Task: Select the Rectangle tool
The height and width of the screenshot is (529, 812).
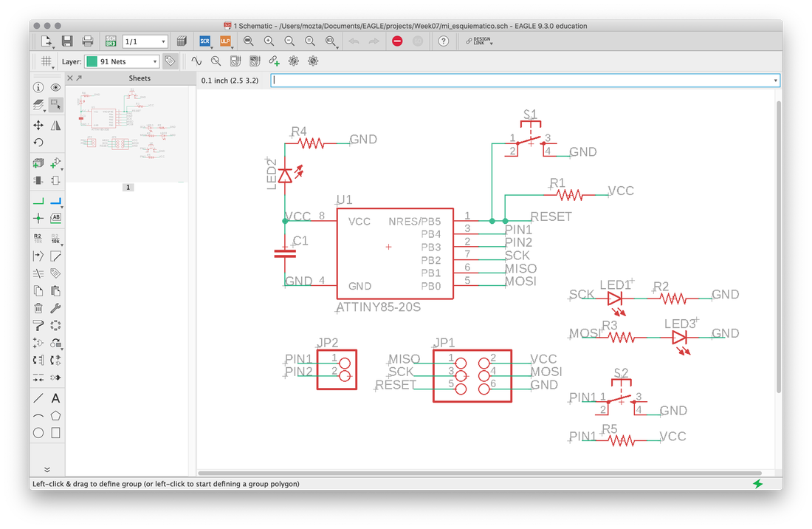Action: point(55,433)
